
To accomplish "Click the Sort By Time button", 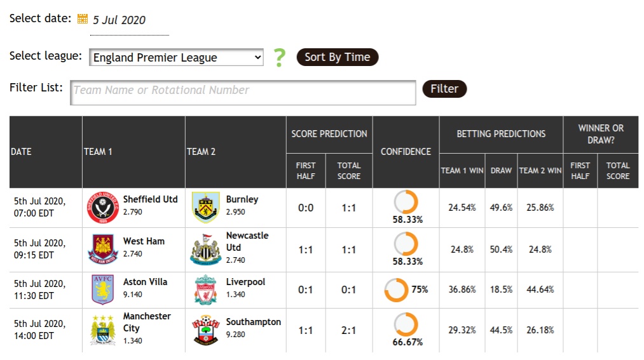I will pyautogui.click(x=337, y=57).
